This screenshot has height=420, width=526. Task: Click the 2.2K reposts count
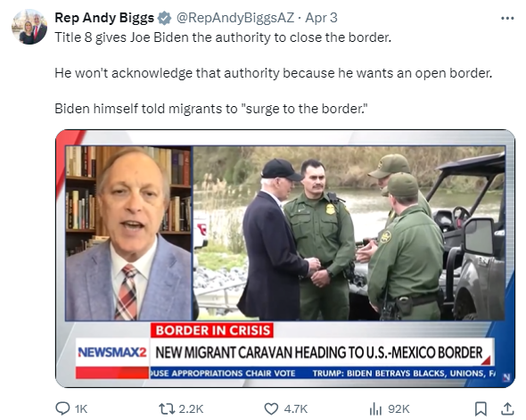point(191,409)
